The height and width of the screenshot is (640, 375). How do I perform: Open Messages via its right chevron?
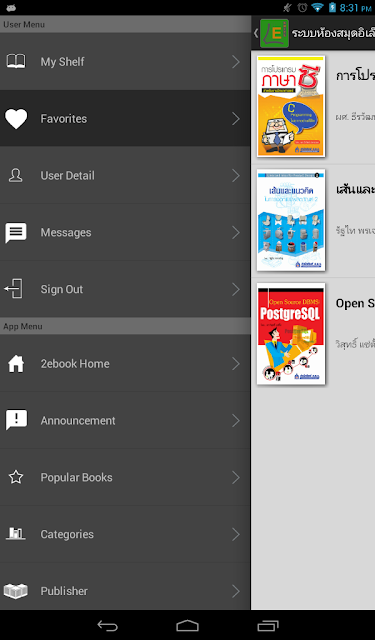tap(236, 233)
